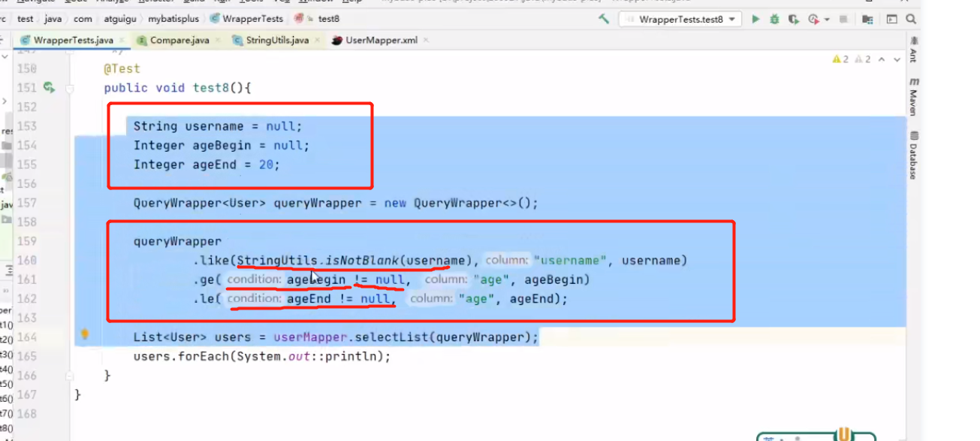Click 'new QueryWrapper<>()' on line 157
Image resolution: width=980 pixels, height=441 pixels.
coord(458,203)
